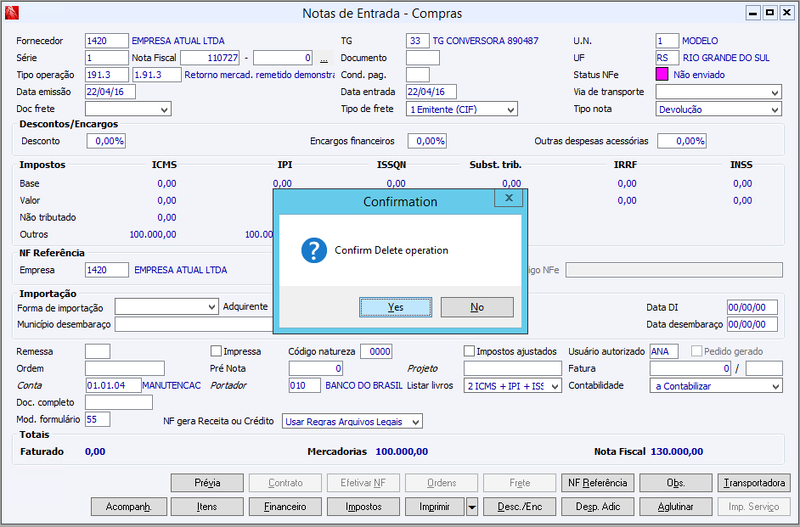800x527 pixels.
Task: Open the Transportadora button
Action: pos(754,483)
